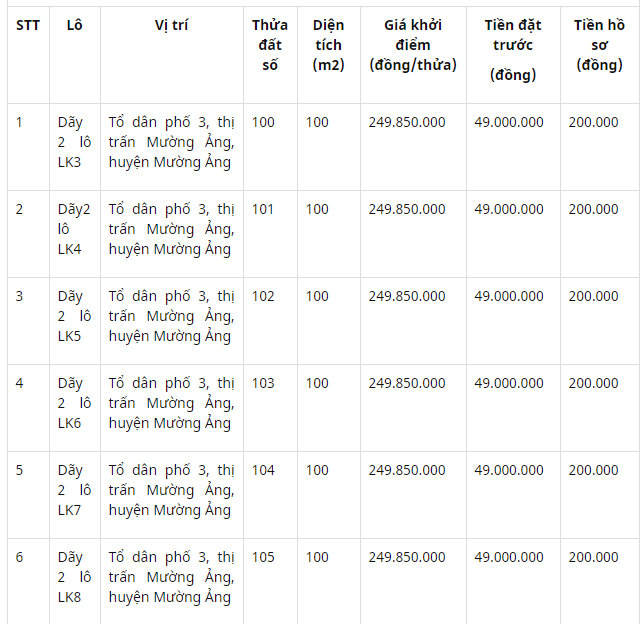
Task: Click the STT column header
Action: point(28,25)
